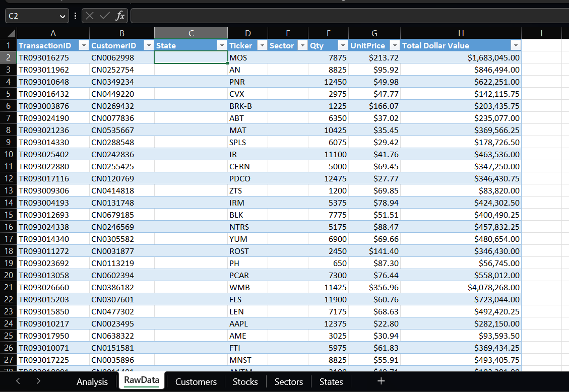Screen dimensions: 569x392
Task: Expand the Name Box dropdown arrow
Action: pyautogui.click(x=62, y=16)
